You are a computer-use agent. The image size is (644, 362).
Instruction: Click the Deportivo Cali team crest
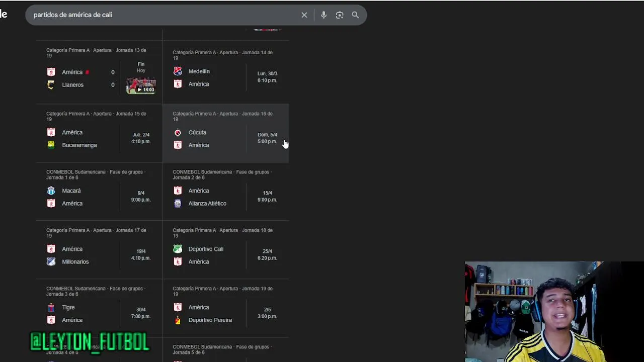tap(178, 249)
